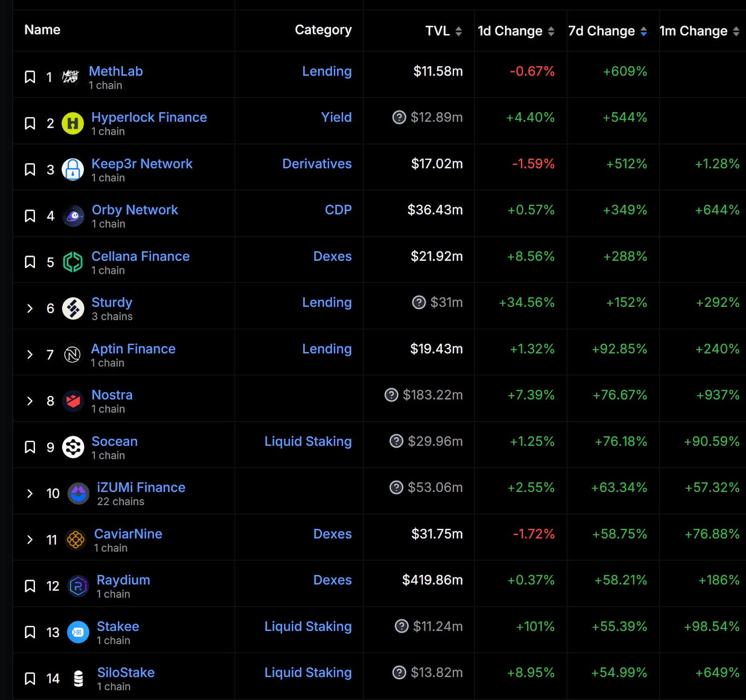Click the $419.86m TVL value
This screenshot has width=746, height=700.
click(433, 580)
